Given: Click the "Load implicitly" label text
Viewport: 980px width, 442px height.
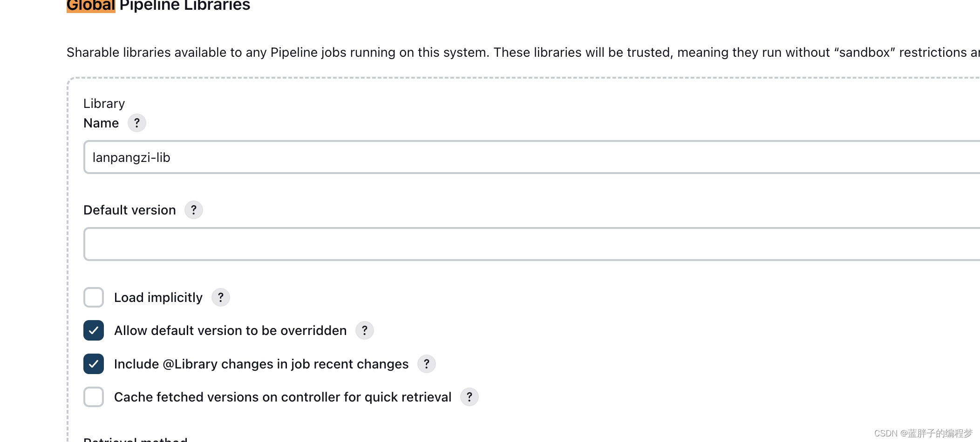Looking at the screenshot, I should (158, 297).
